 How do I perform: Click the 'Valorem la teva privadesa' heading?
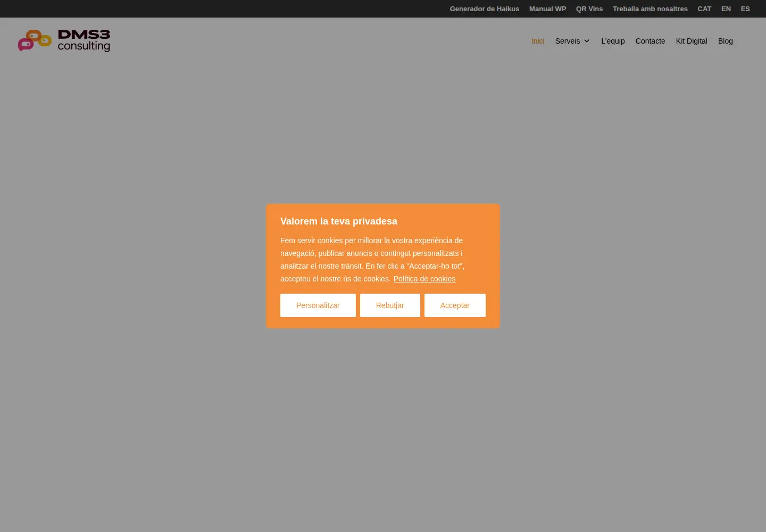click(339, 221)
